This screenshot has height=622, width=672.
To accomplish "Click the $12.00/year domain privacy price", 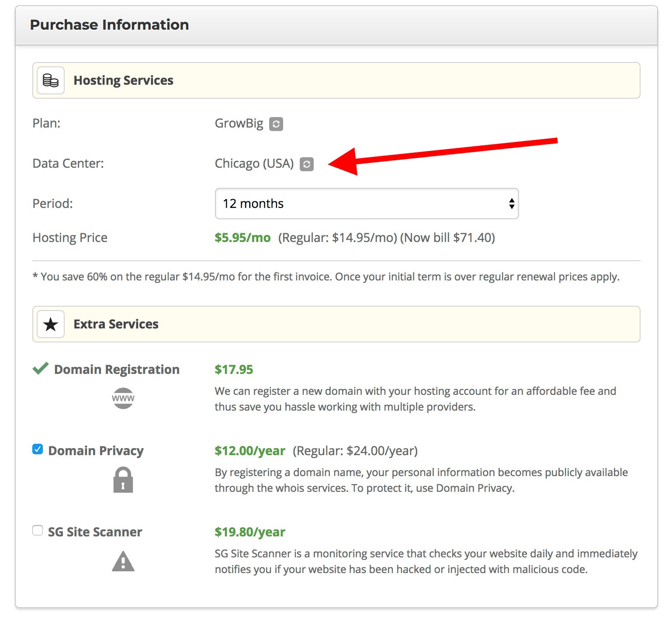I will (x=249, y=451).
